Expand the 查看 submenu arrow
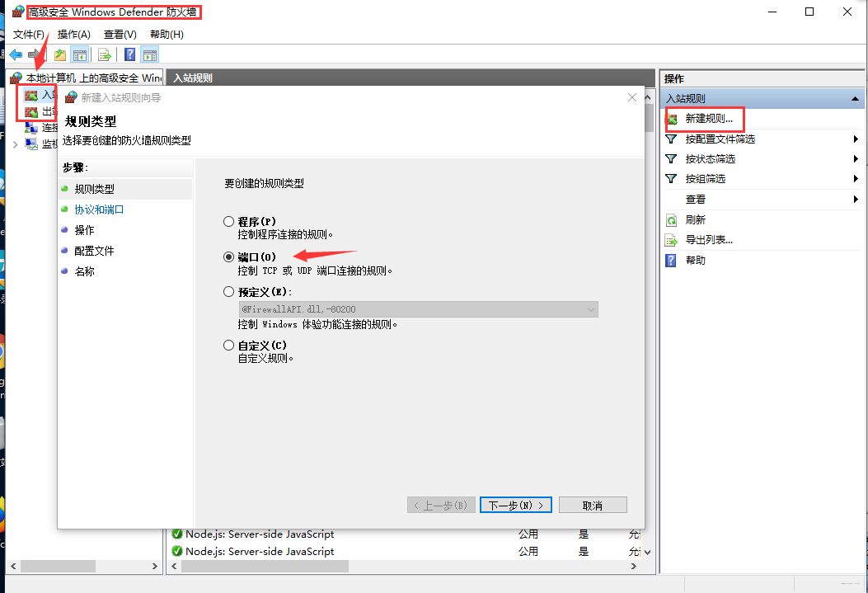The width and height of the screenshot is (868, 593). click(x=856, y=200)
